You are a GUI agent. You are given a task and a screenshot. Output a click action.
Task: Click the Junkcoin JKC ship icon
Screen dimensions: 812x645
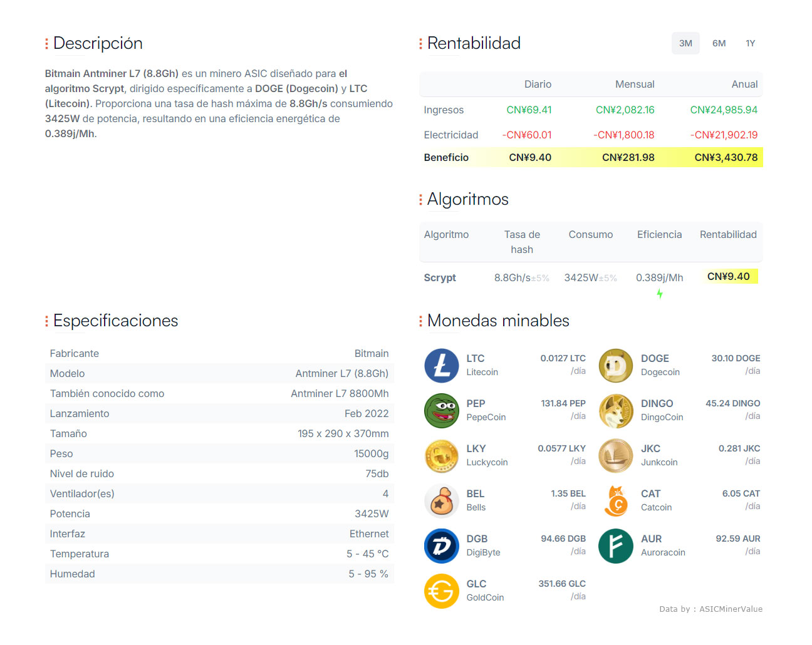pos(616,456)
